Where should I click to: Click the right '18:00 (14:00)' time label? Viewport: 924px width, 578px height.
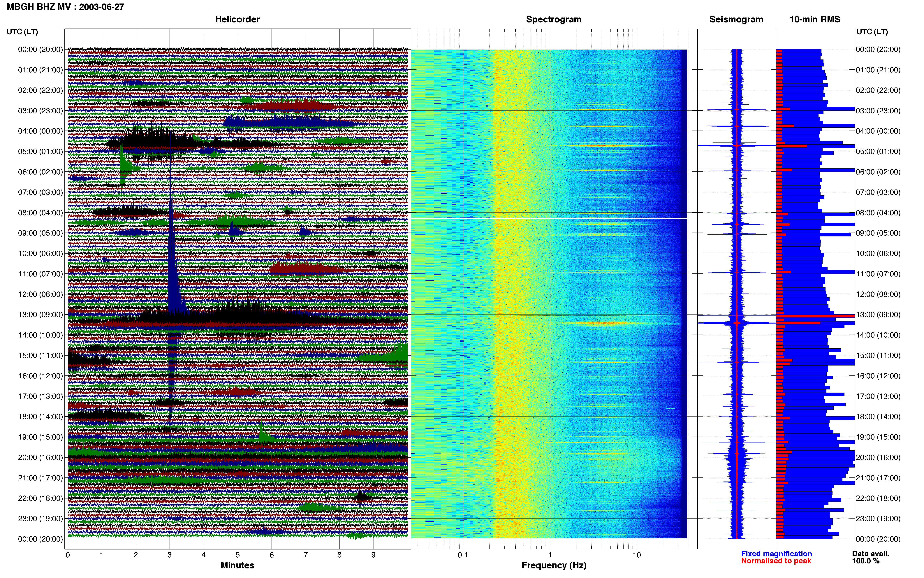pyautogui.click(x=878, y=417)
